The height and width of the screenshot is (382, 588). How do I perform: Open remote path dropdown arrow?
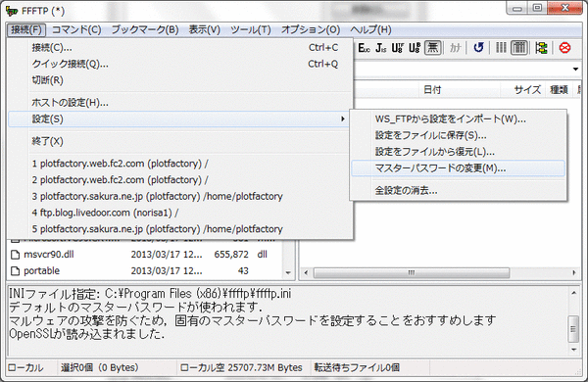(x=575, y=69)
